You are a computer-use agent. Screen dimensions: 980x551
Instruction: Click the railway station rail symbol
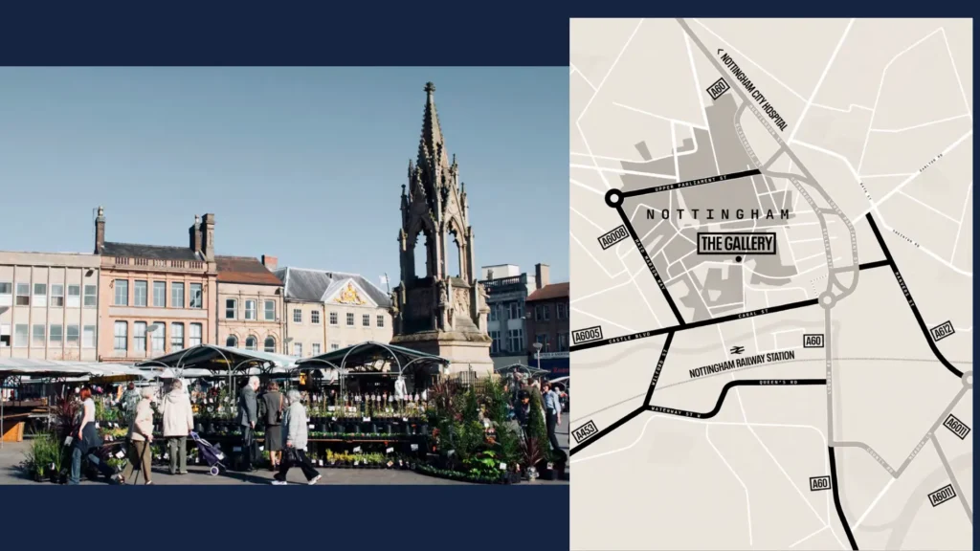pyautogui.click(x=738, y=350)
